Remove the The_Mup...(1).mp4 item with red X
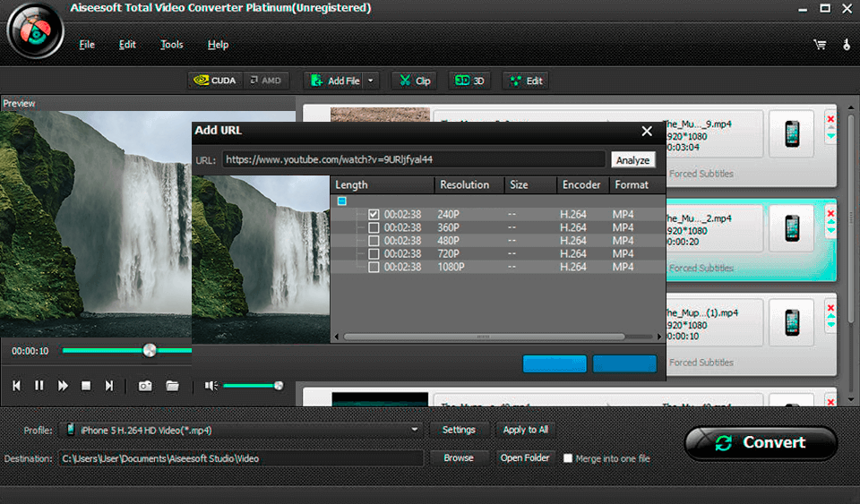 tap(831, 307)
